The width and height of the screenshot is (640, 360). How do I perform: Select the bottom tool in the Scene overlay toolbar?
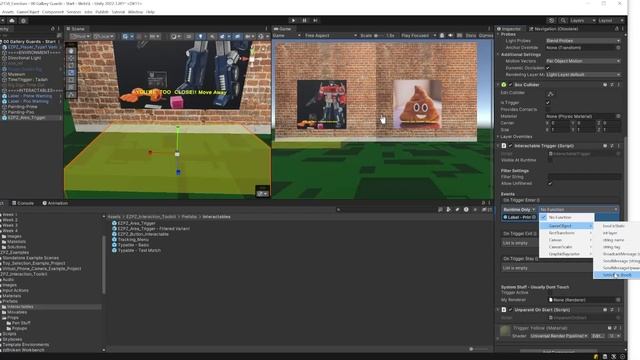point(71,95)
